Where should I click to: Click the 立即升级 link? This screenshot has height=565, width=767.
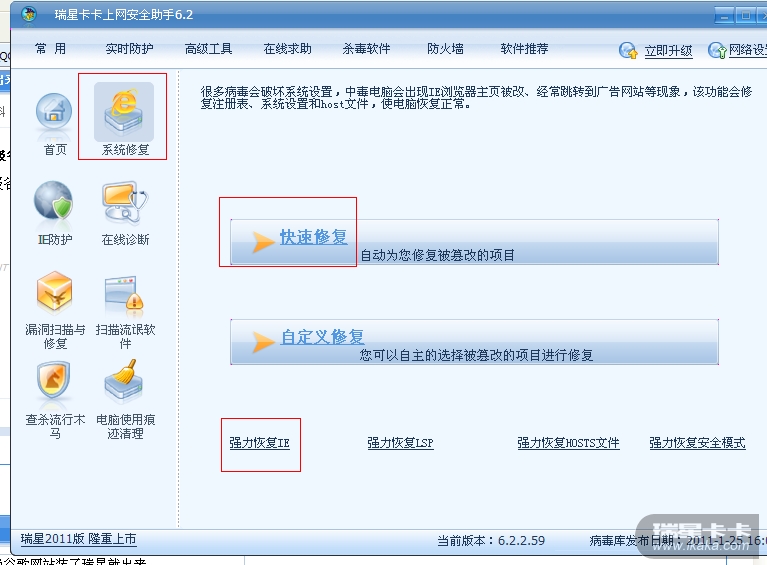tap(668, 50)
